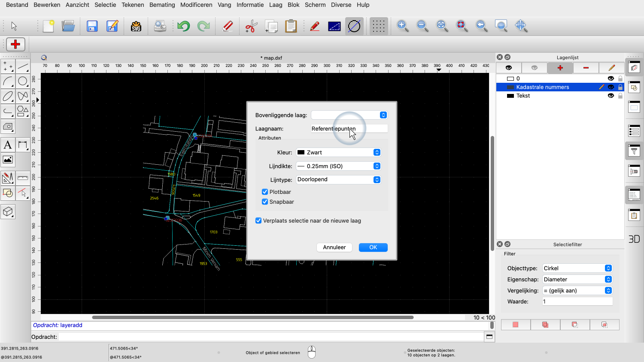
Task: Hide the Tekst layer via eye icon
Action: click(611, 96)
